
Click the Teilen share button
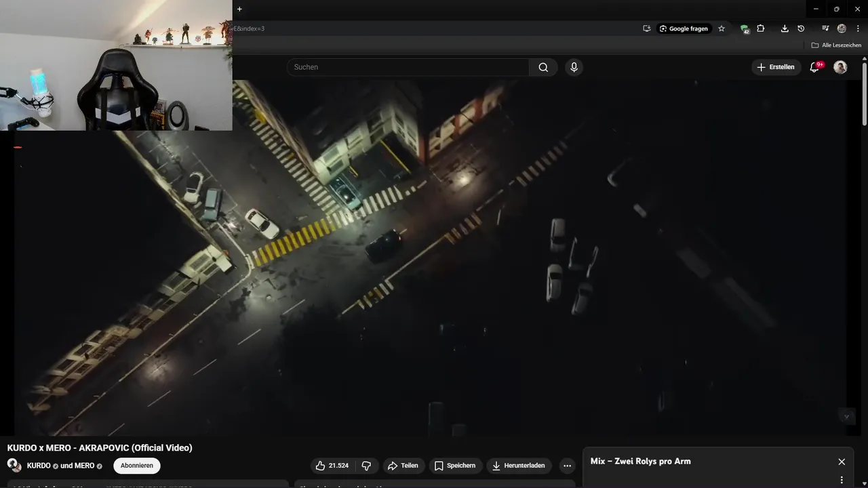tap(403, 466)
